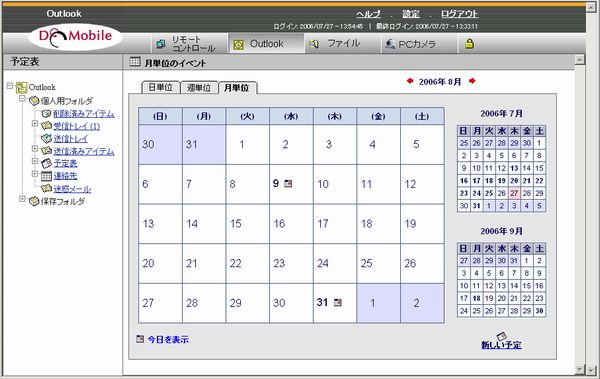The image size is (600, 379).
Task: Click the remote control icon
Action: point(161,44)
